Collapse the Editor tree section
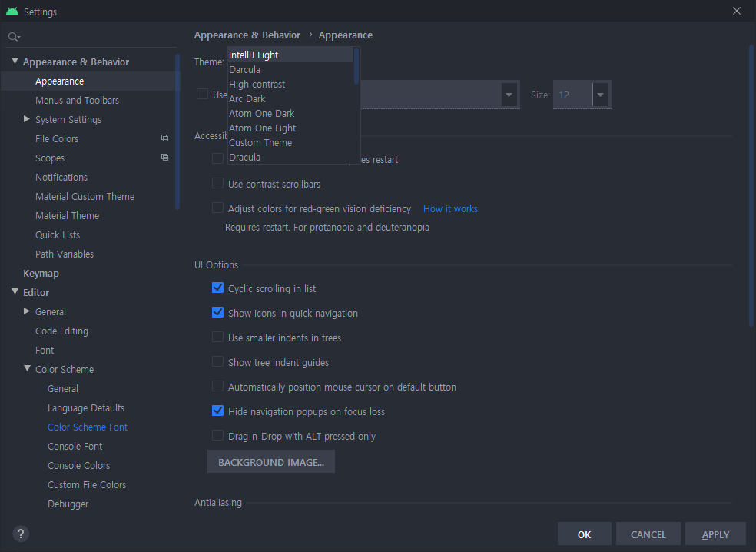Screen dimensions: 756x552 point(15,292)
